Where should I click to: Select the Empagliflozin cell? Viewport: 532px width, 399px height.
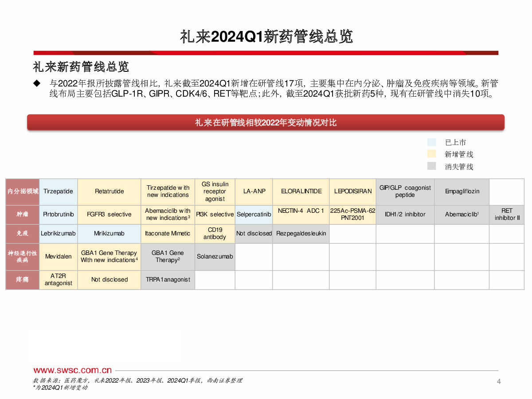coord(462,192)
